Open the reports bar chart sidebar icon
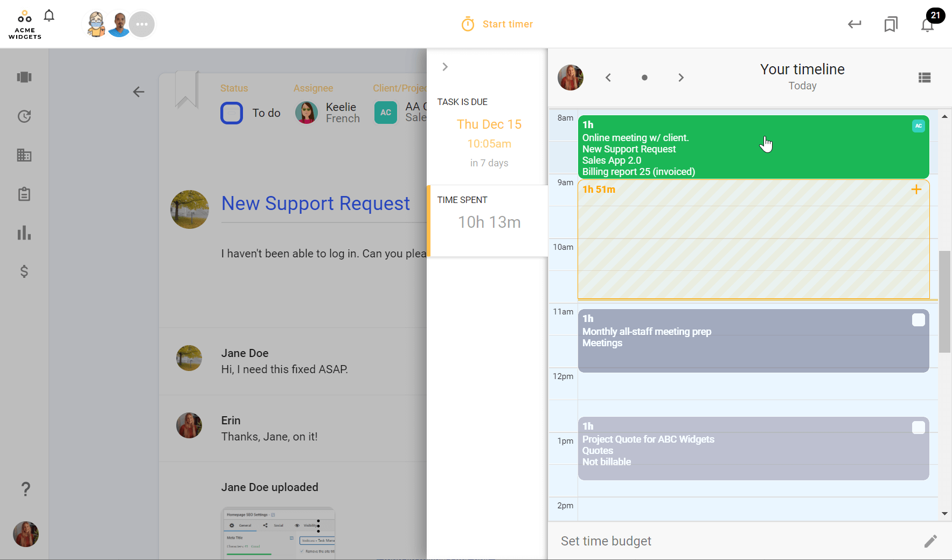Image resolution: width=952 pixels, height=560 pixels. [x=24, y=233]
